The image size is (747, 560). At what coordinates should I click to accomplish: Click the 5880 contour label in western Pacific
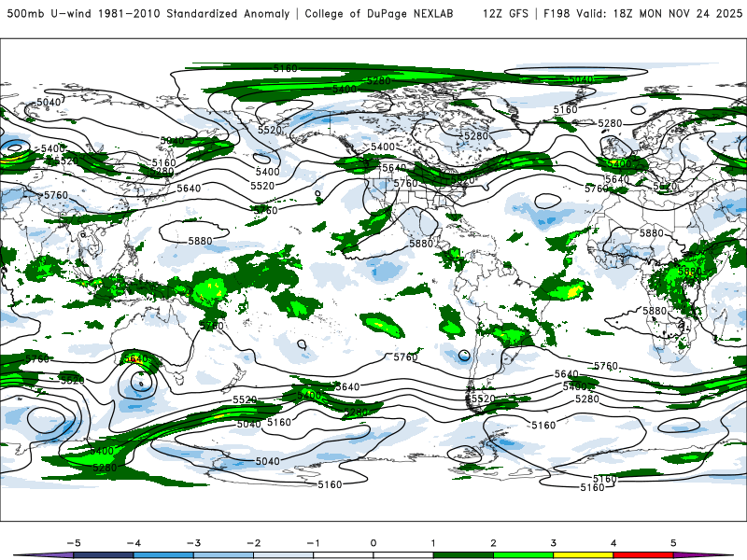coord(200,241)
